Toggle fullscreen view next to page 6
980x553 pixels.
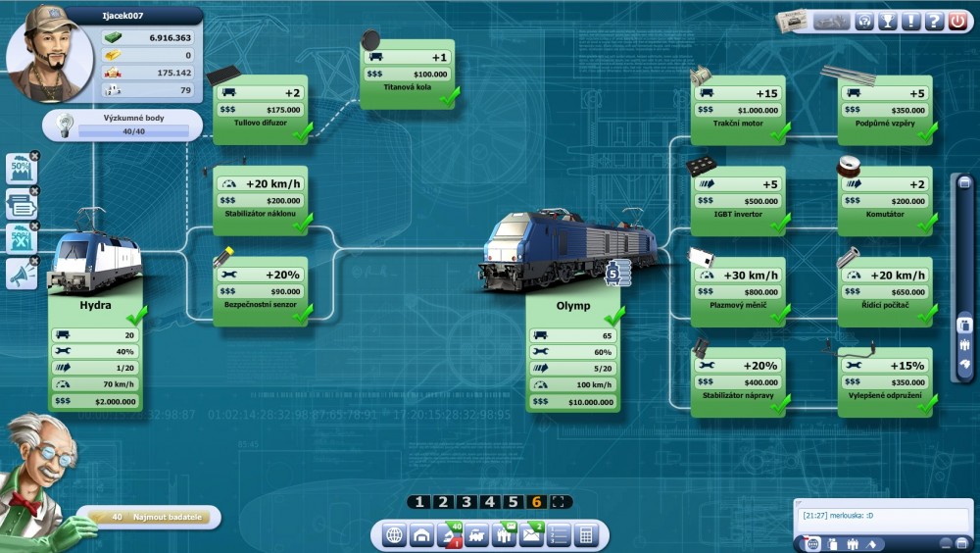tap(560, 502)
